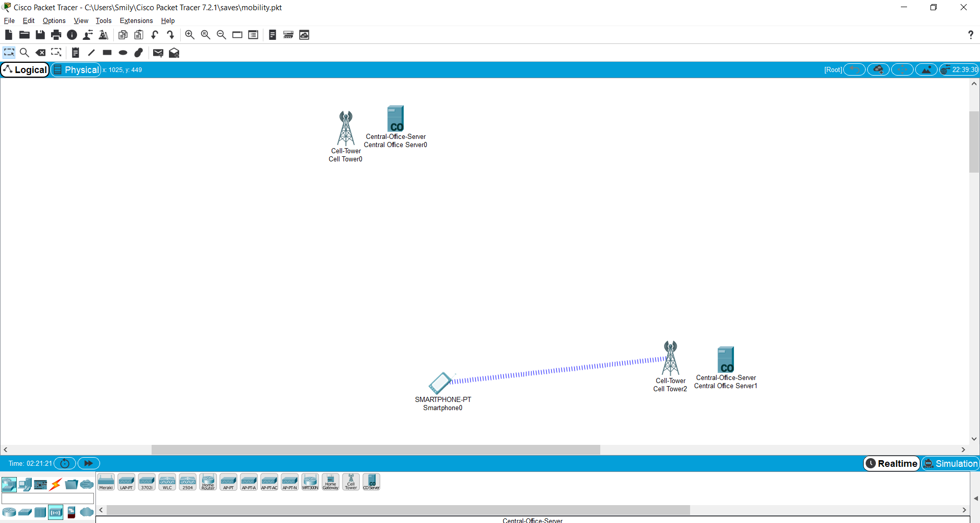
Task: Place a Note on workspace
Action: pyautogui.click(x=76, y=53)
